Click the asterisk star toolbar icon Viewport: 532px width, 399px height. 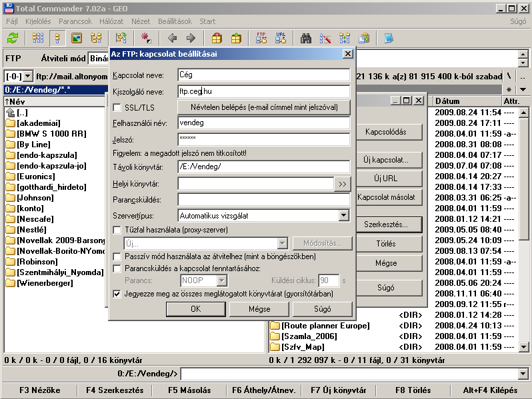click(146, 38)
